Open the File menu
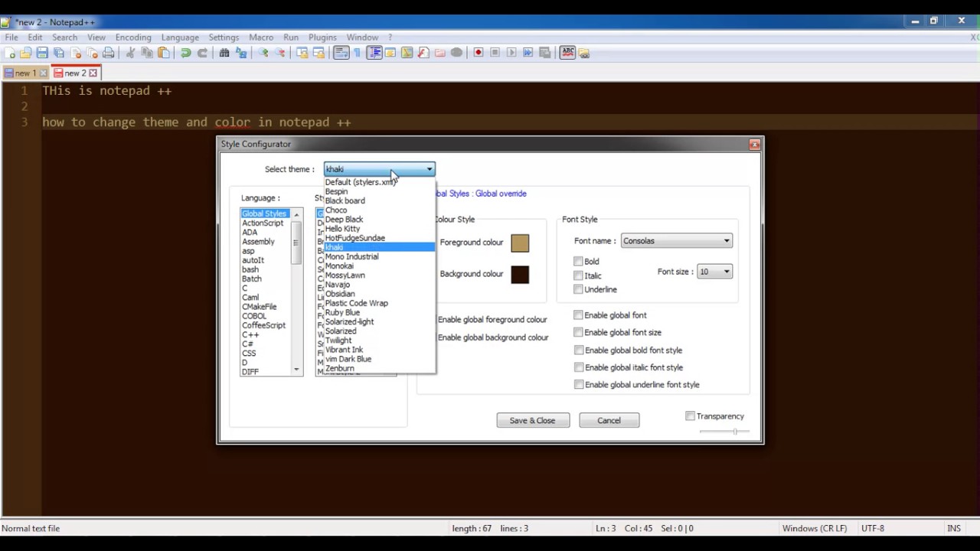The width and height of the screenshot is (980, 551). pos(11,37)
